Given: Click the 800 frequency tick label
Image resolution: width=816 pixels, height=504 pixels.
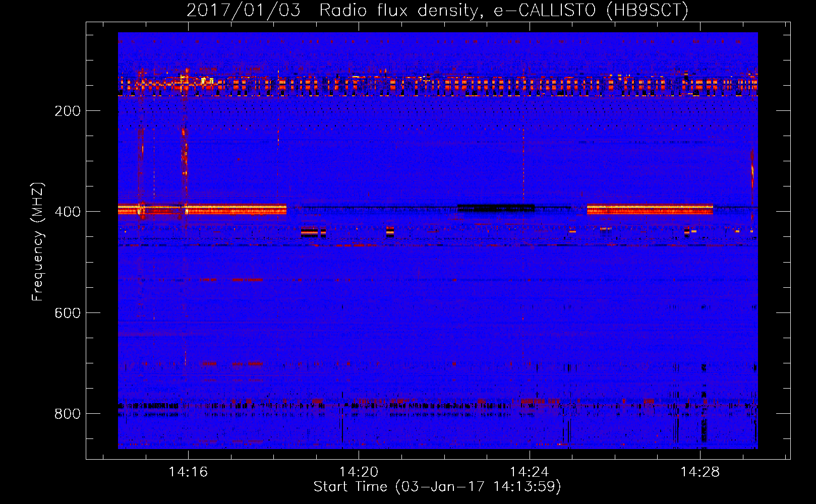Looking at the screenshot, I should coord(68,414).
